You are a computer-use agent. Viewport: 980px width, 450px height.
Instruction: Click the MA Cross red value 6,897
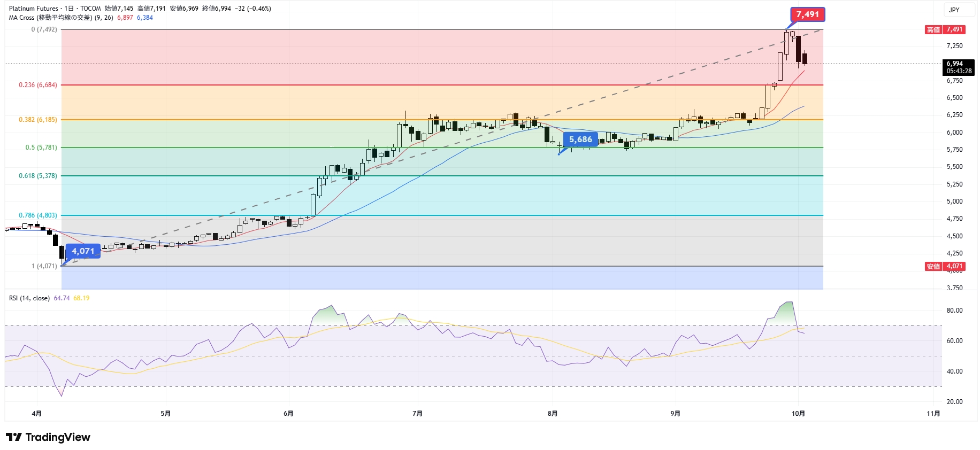pyautogui.click(x=125, y=18)
